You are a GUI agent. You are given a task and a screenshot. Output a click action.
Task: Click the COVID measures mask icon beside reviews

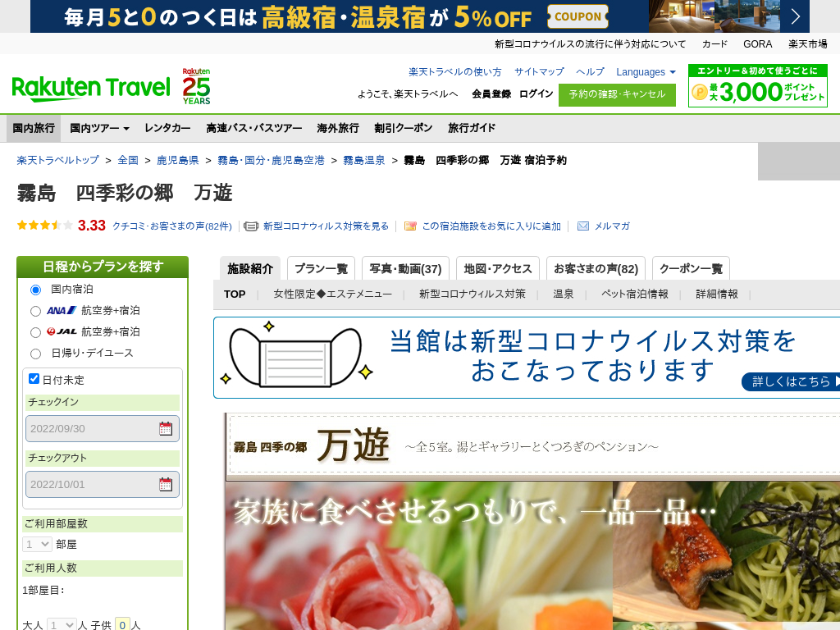[x=251, y=226]
